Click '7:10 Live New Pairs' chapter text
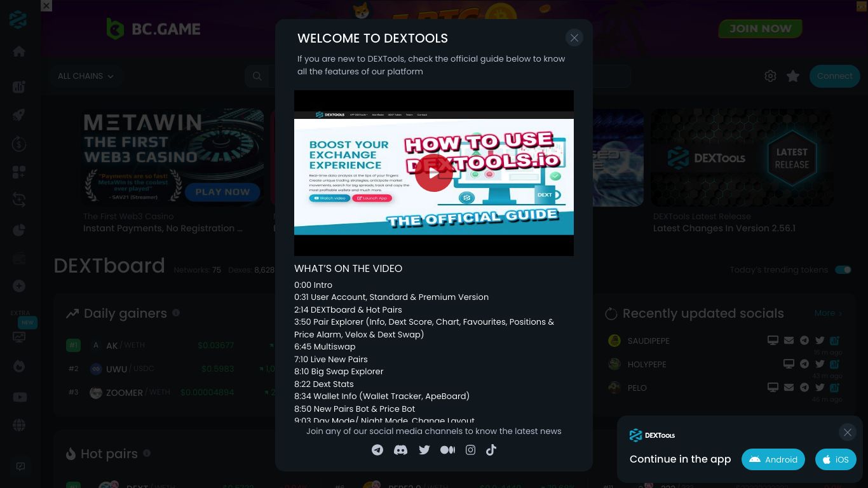 pyautogui.click(x=331, y=359)
